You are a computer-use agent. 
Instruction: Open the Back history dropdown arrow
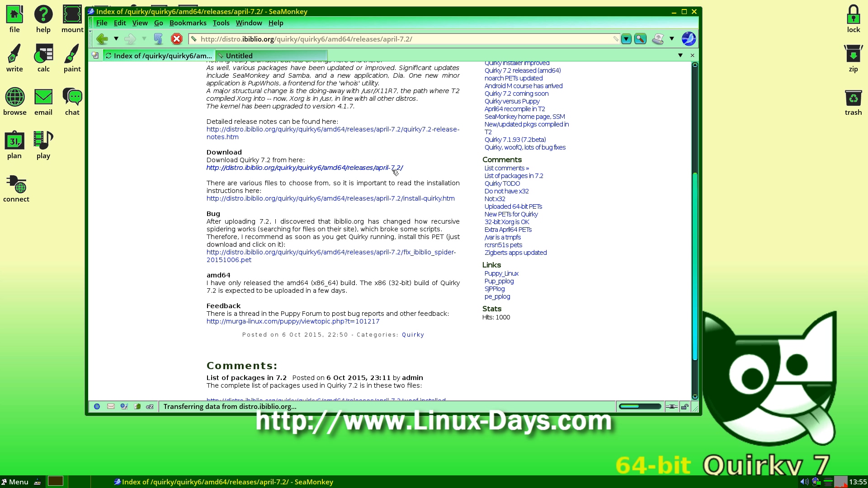point(116,39)
